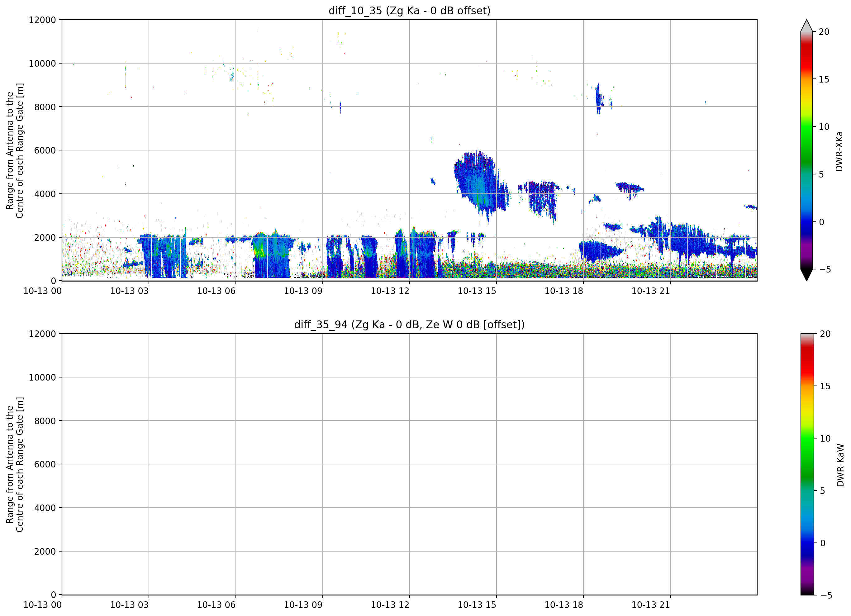Click the top colorbar upper extend arrow
Screen dimensions: 851x616
tap(807, 26)
